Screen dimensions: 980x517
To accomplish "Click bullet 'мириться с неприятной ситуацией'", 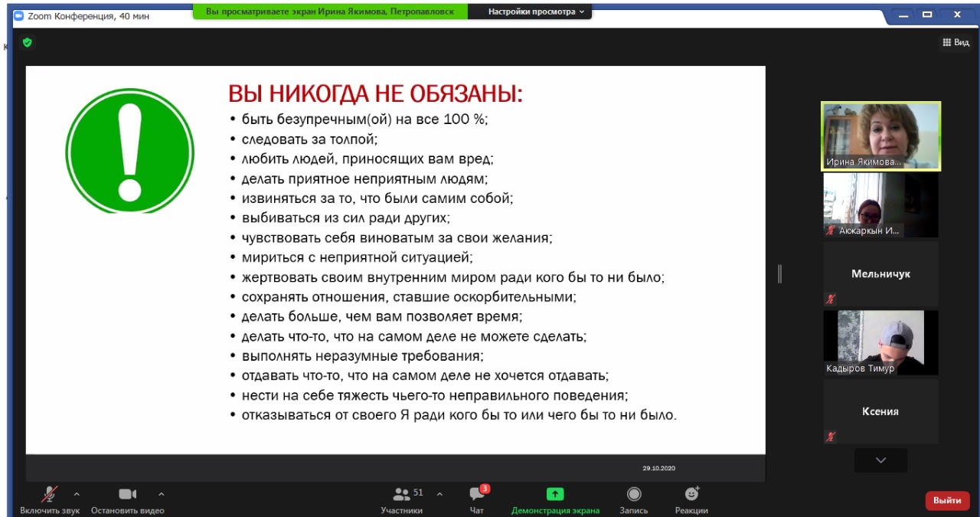I will coord(357,257).
